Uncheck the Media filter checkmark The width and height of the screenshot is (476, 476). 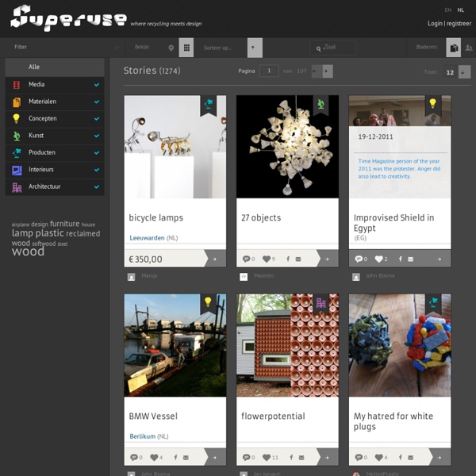pyautogui.click(x=97, y=85)
